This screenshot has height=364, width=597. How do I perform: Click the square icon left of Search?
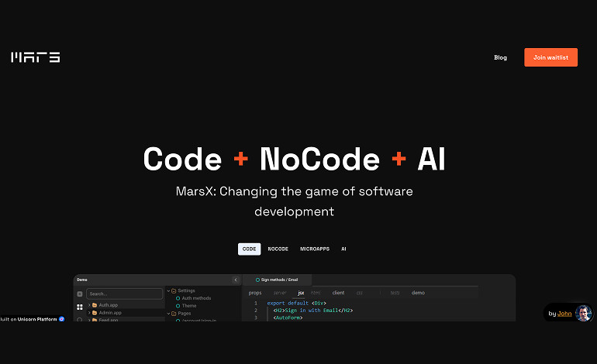coord(79,294)
